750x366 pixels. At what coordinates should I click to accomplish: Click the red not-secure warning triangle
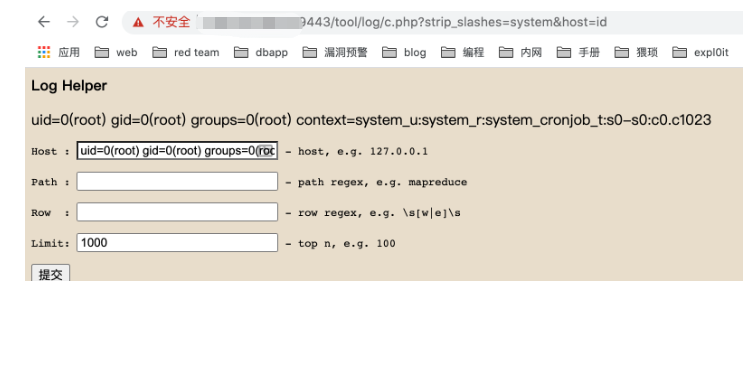(138, 22)
